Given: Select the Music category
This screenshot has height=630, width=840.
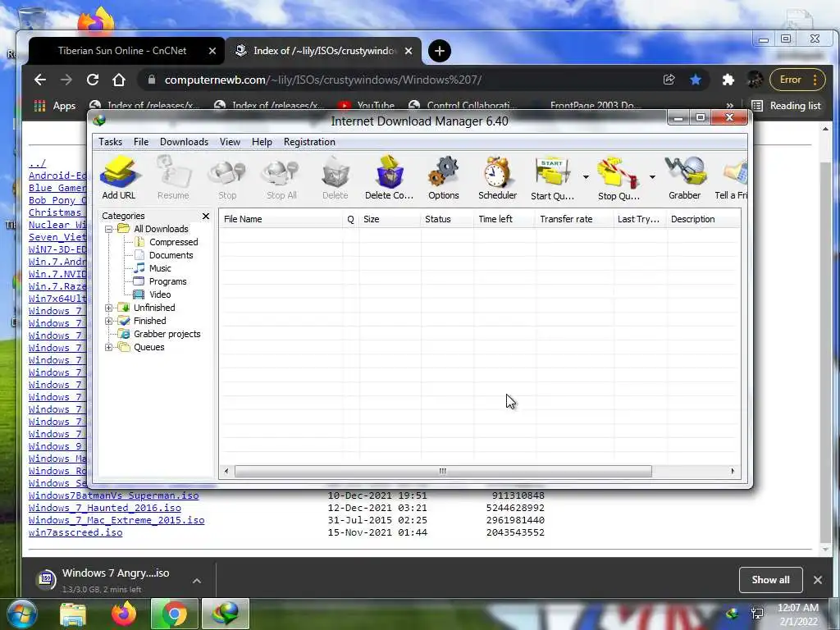Looking at the screenshot, I should 160,268.
